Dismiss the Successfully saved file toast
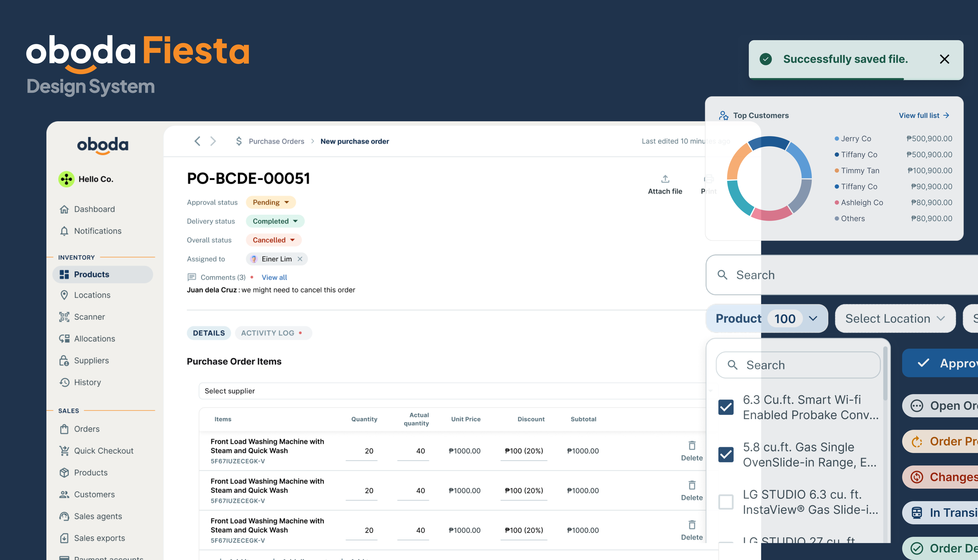The image size is (978, 560). tap(944, 59)
